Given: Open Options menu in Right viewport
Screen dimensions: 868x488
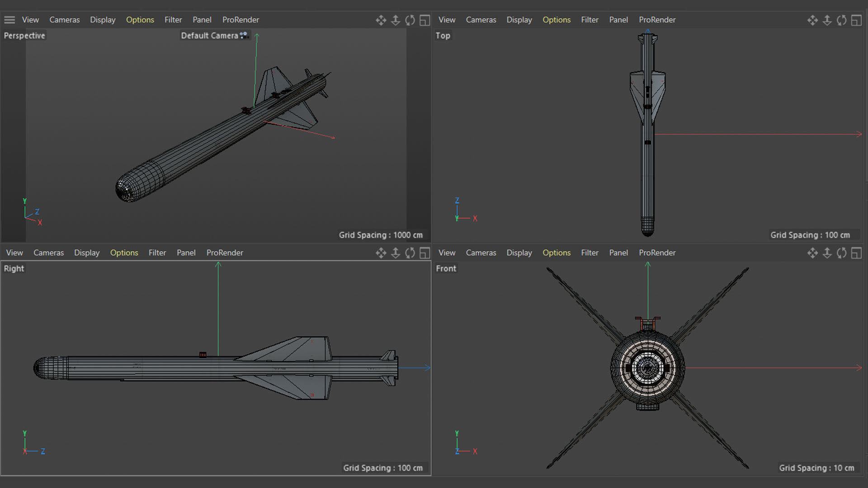Looking at the screenshot, I should click(x=124, y=253).
